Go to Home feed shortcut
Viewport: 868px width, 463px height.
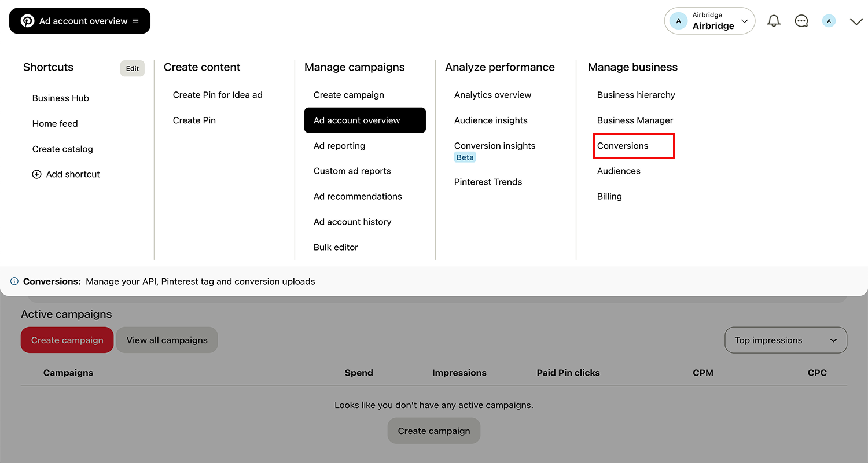tap(55, 124)
